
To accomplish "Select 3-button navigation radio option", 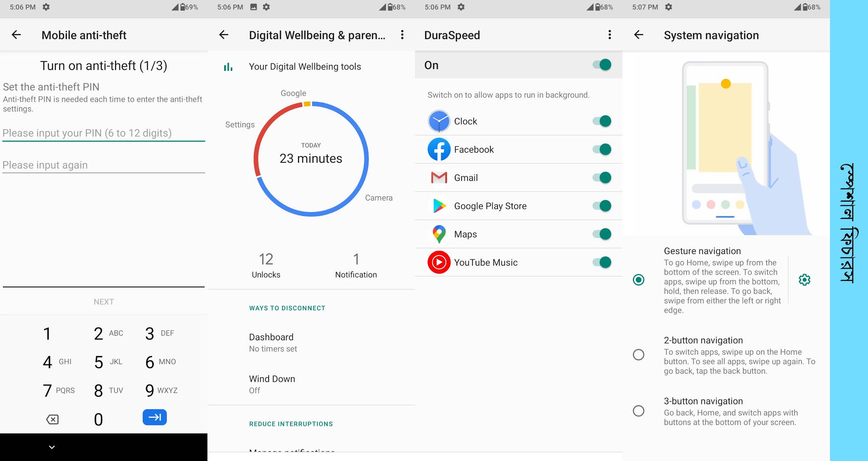I will 638,411.
